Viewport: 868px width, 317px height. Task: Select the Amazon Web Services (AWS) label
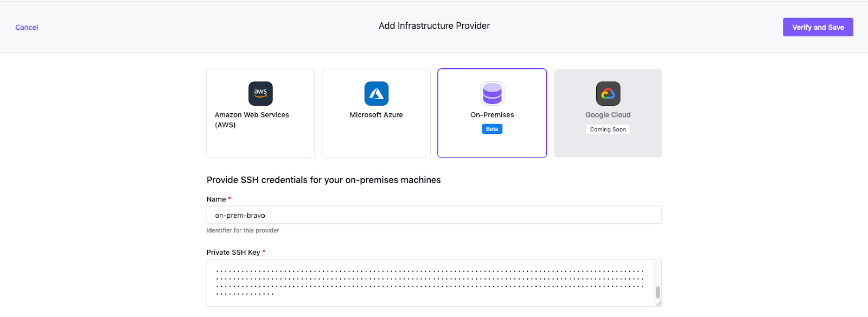(252, 120)
